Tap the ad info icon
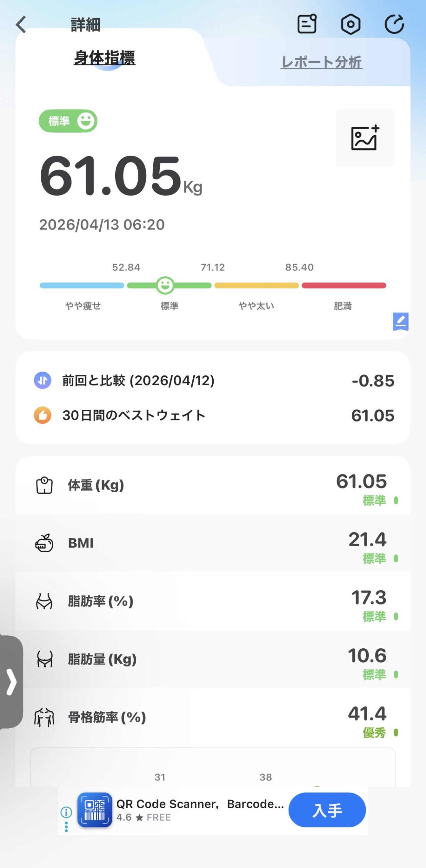426x868 pixels. coord(66,812)
